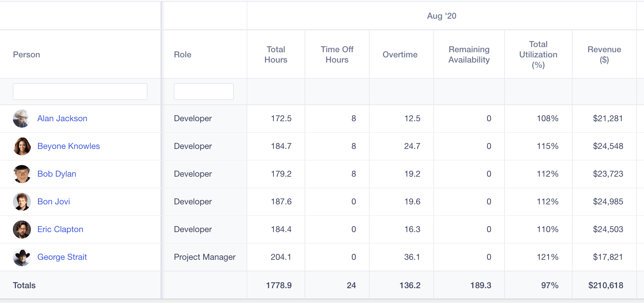Click Alan Jackson's avatar photo
This screenshot has height=303, width=644.
(x=22, y=119)
